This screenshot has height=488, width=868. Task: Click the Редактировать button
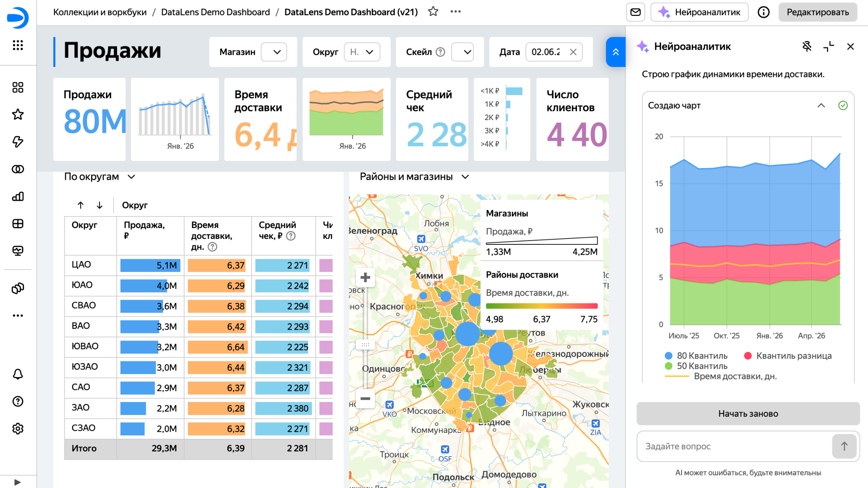pos(818,12)
